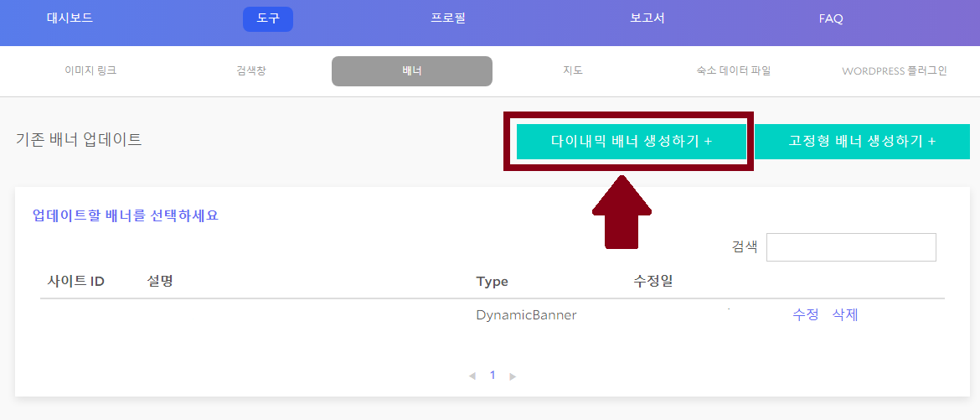Click the 기존 배너 업데이트 title
Screen dimensions: 980x420
[79, 140]
